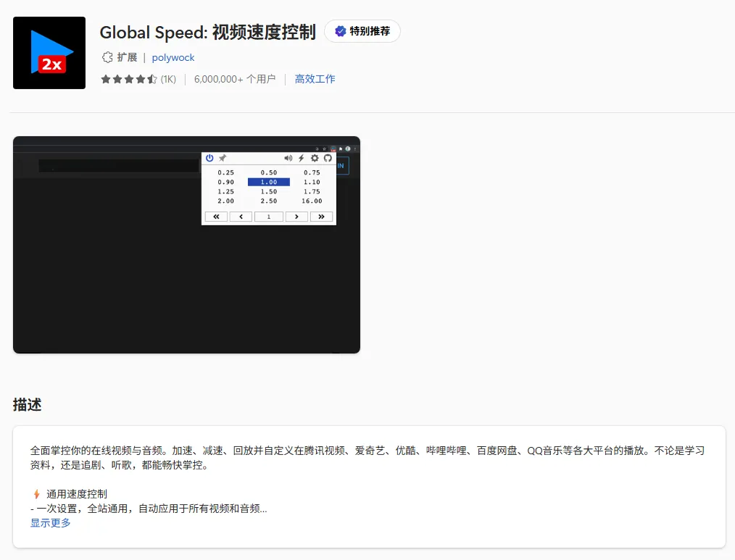Select the 1.50 speed preset
This screenshot has width=735, height=560.
tap(269, 191)
